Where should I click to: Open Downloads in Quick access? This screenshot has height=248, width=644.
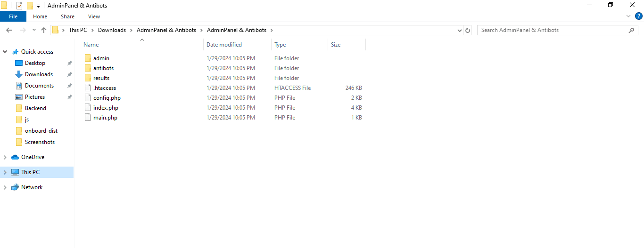click(x=39, y=74)
